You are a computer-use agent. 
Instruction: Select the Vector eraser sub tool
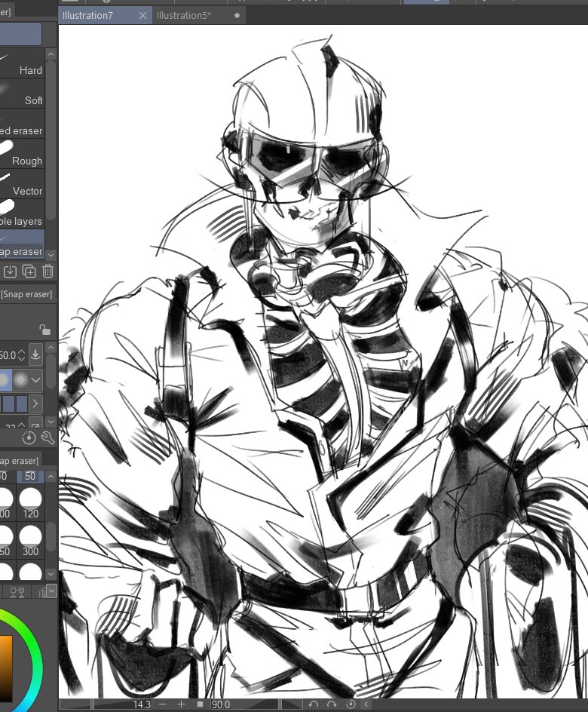[22, 184]
